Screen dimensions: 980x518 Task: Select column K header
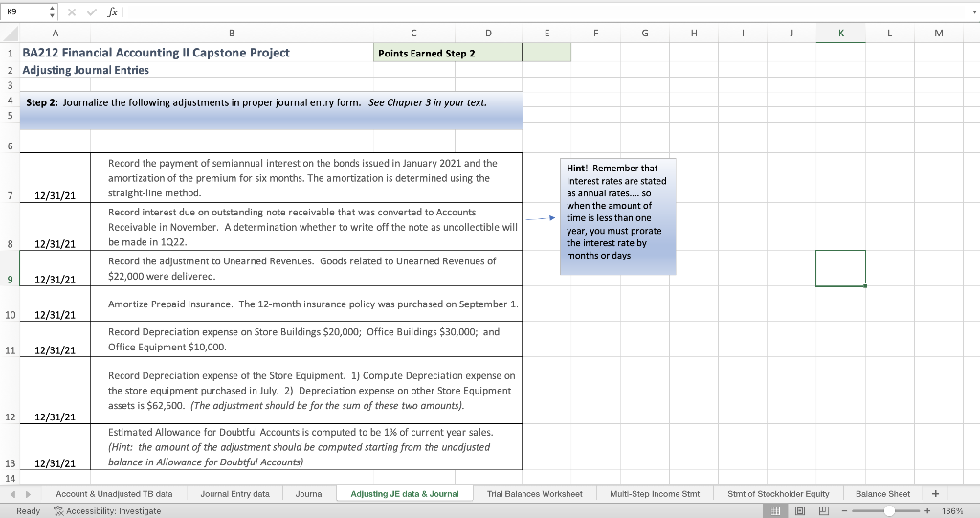point(840,34)
